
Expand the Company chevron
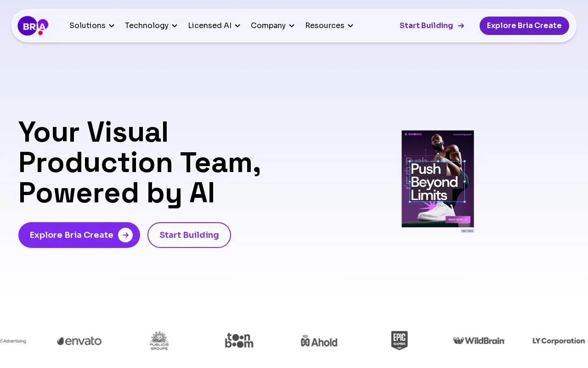tap(292, 26)
